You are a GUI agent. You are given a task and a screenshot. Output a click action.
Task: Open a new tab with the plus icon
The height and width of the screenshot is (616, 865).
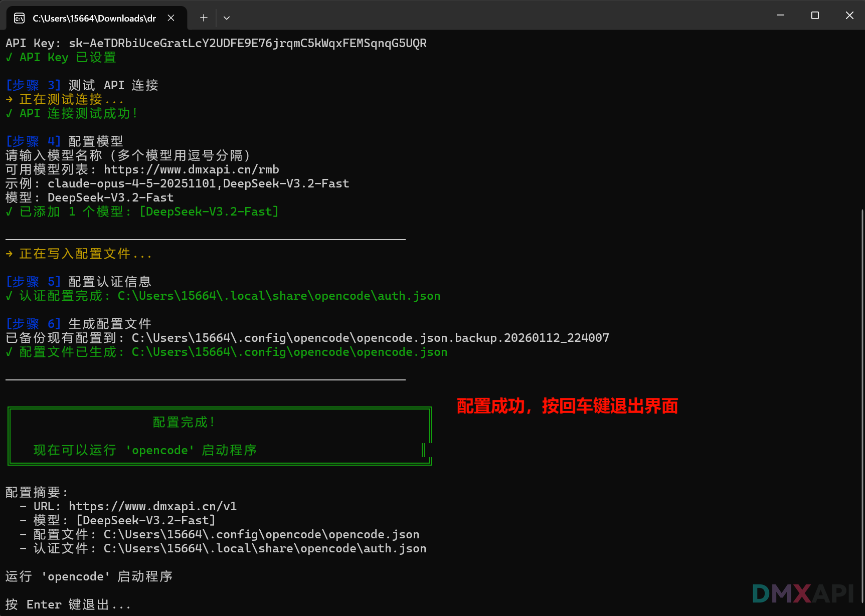point(203,18)
